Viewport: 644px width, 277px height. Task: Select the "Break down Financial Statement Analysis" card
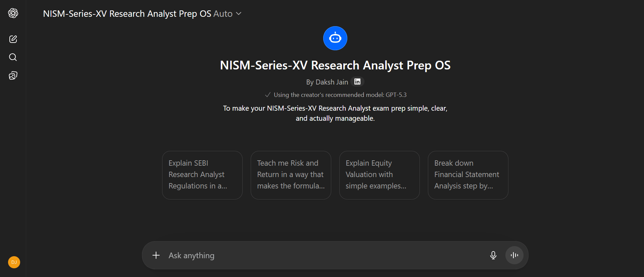[468, 175]
